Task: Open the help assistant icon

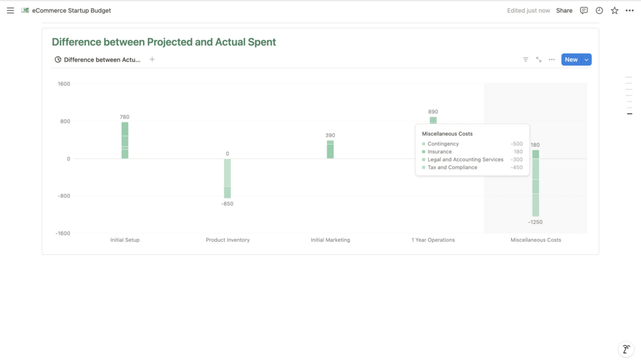Action: 626,349
